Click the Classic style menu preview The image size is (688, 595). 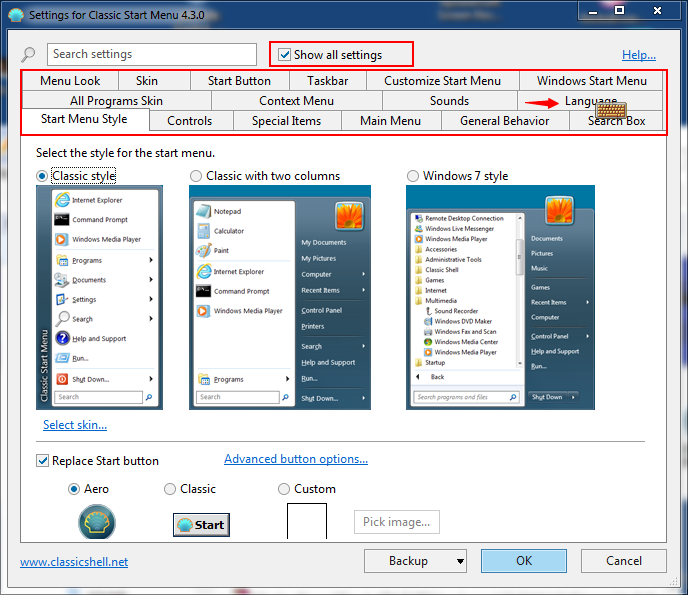[97, 297]
